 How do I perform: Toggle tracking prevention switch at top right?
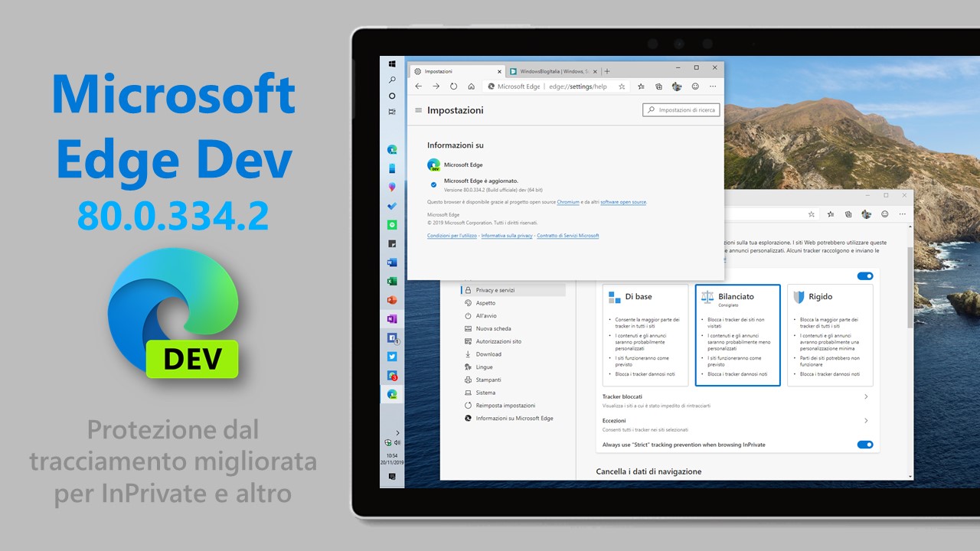click(x=865, y=276)
